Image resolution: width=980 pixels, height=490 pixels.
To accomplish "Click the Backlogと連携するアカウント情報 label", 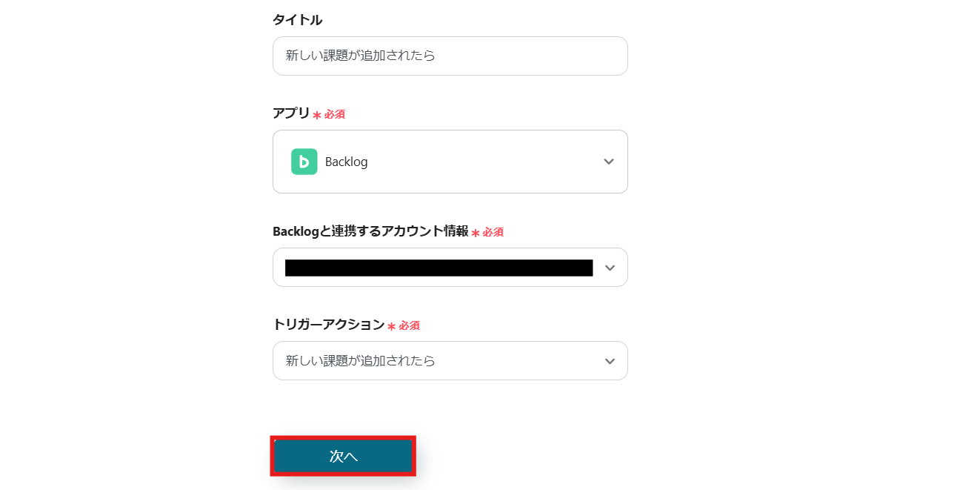I will 370,231.
